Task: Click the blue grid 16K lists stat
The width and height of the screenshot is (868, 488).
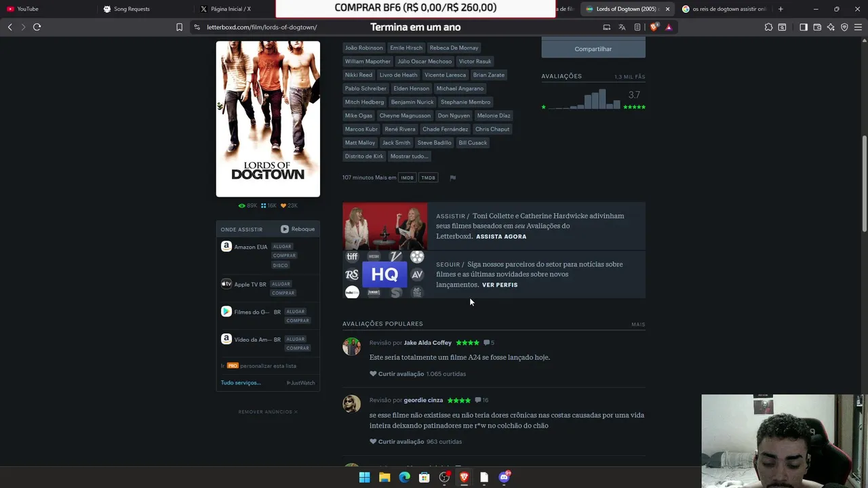Action: (x=269, y=205)
